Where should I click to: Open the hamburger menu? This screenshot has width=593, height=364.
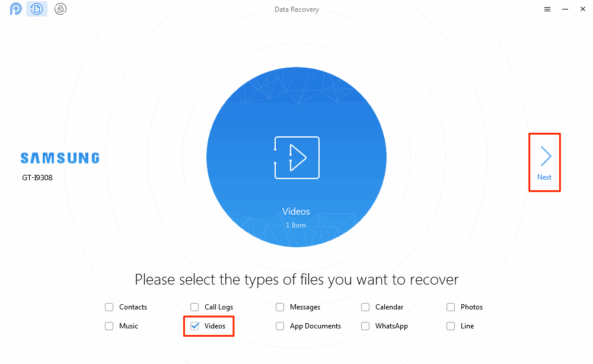547,9
